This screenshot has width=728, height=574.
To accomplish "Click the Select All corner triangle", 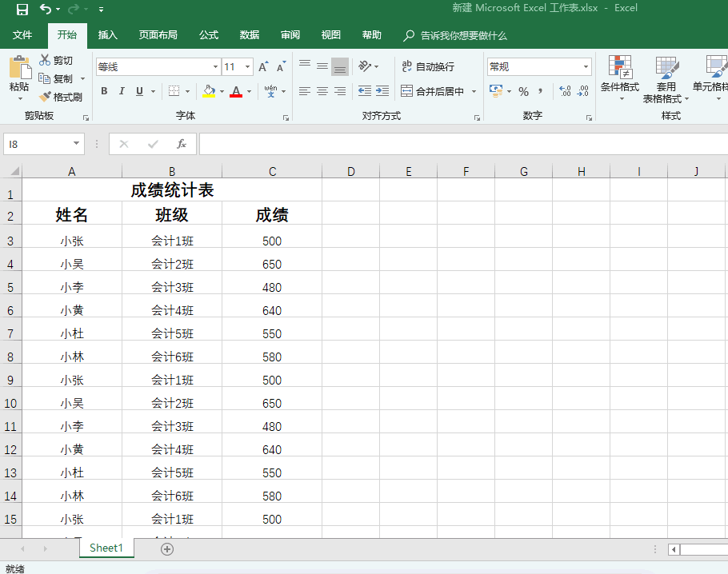I will pos(15,171).
